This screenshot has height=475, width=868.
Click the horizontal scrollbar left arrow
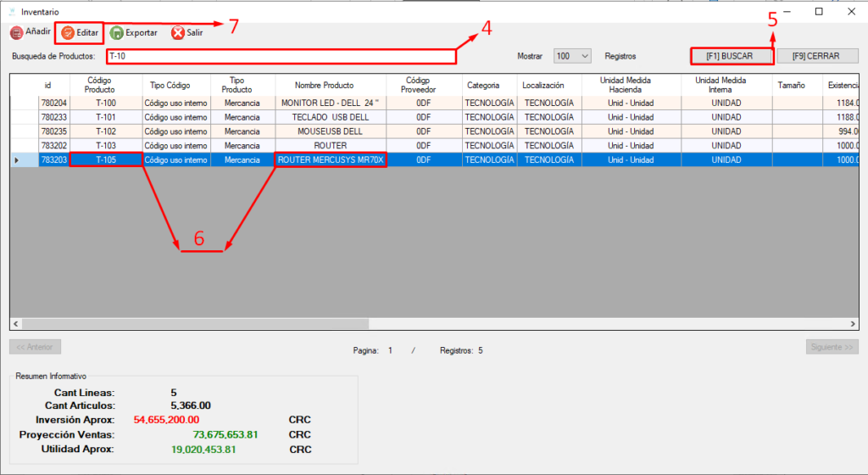click(16, 324)
